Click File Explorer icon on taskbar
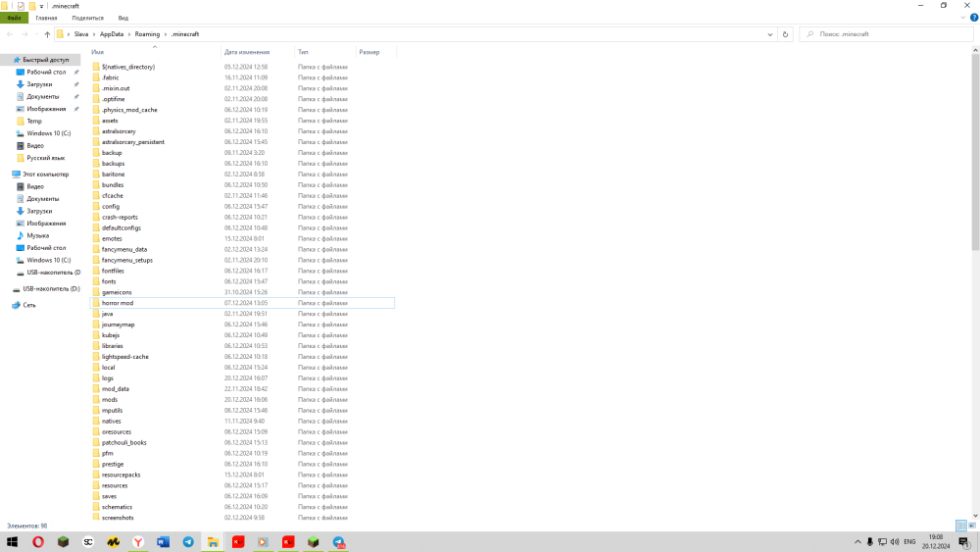This screenshot has width=980, height=552. click(x=213, y=542)
